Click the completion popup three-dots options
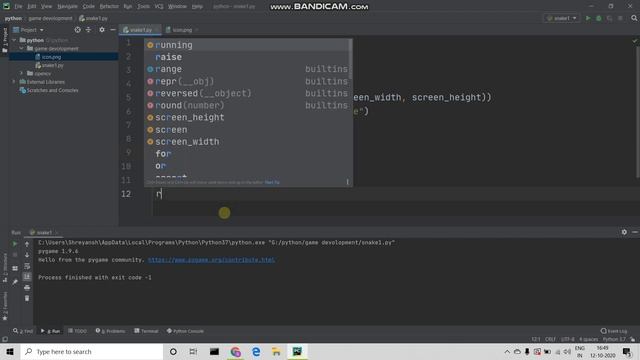This screenshot has width=640, height=360. pos(347,182)
